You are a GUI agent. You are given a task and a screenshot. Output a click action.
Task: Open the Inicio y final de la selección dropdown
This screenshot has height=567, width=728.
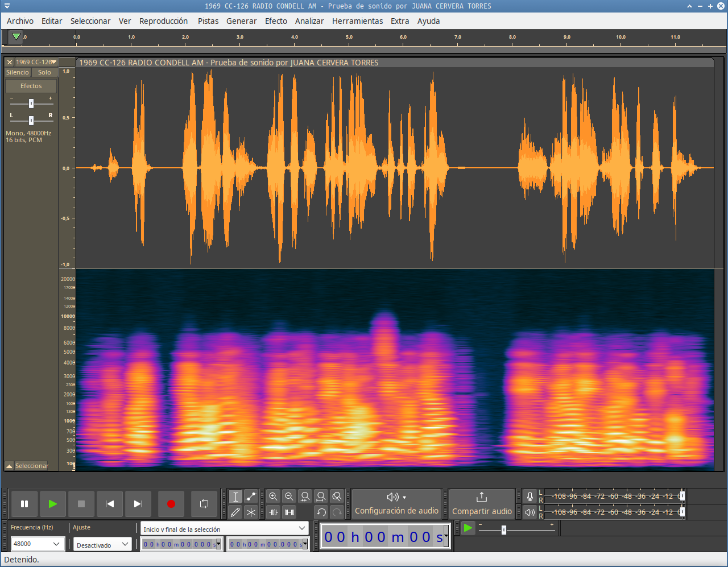225,528
